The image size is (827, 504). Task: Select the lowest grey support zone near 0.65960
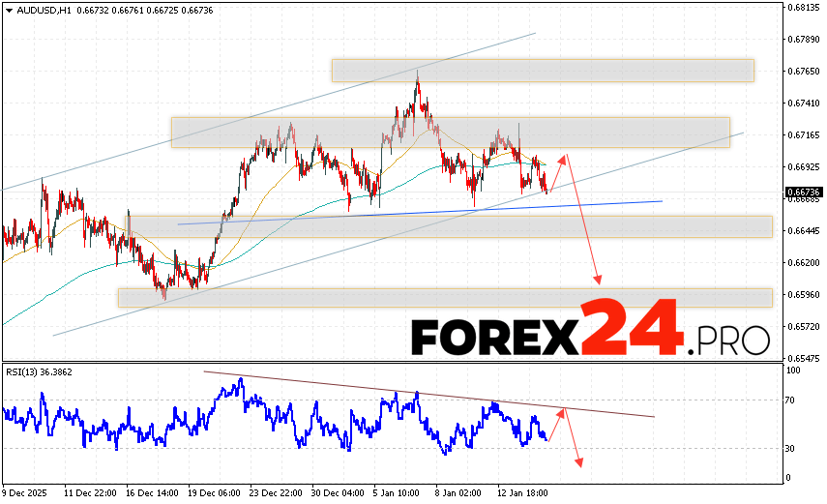[x=445, y=297]
